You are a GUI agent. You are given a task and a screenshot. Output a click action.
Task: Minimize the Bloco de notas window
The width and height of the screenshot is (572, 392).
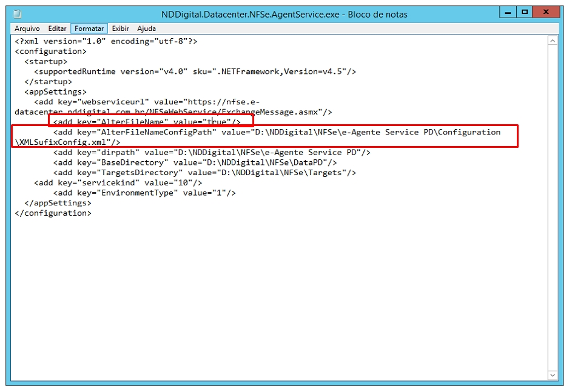[x=509, y=12]
